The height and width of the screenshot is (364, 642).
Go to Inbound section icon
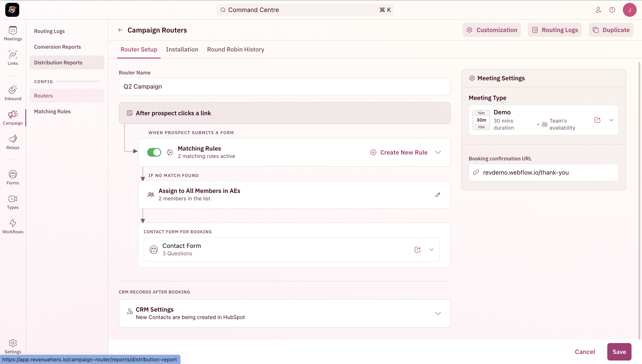click(13, 89)
